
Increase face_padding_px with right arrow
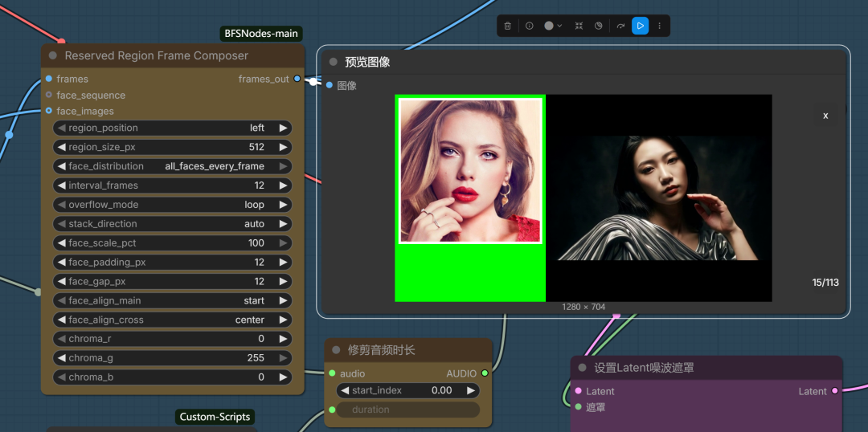click(284, 263)
